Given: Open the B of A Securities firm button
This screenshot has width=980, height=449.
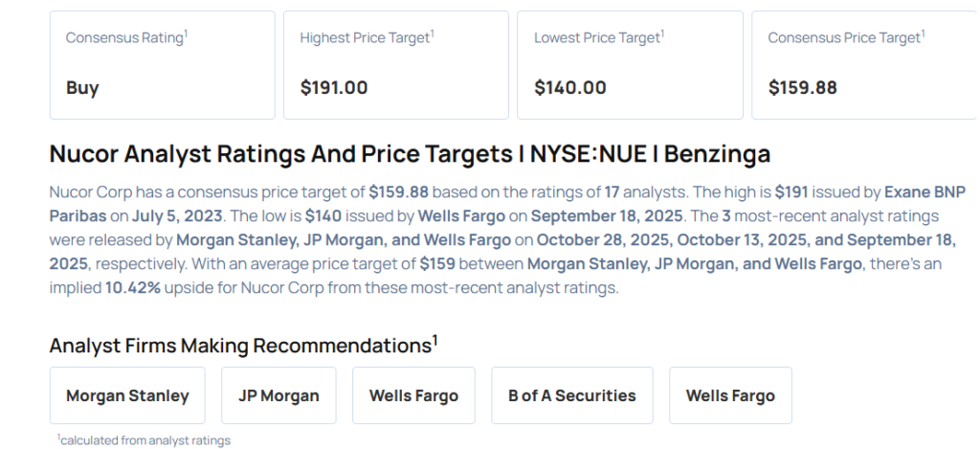Looking at the screenshot, I should (x=571, y=395).
